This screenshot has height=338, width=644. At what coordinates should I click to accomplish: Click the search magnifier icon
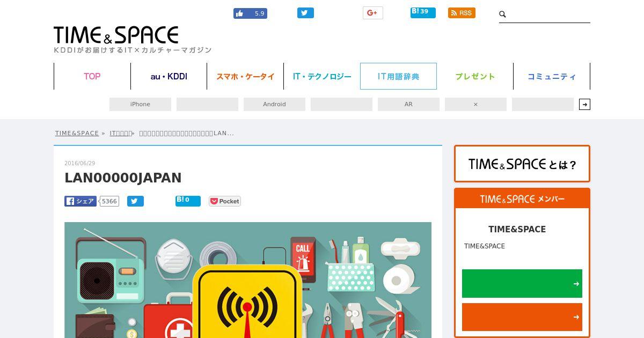(x=503, y=14)
